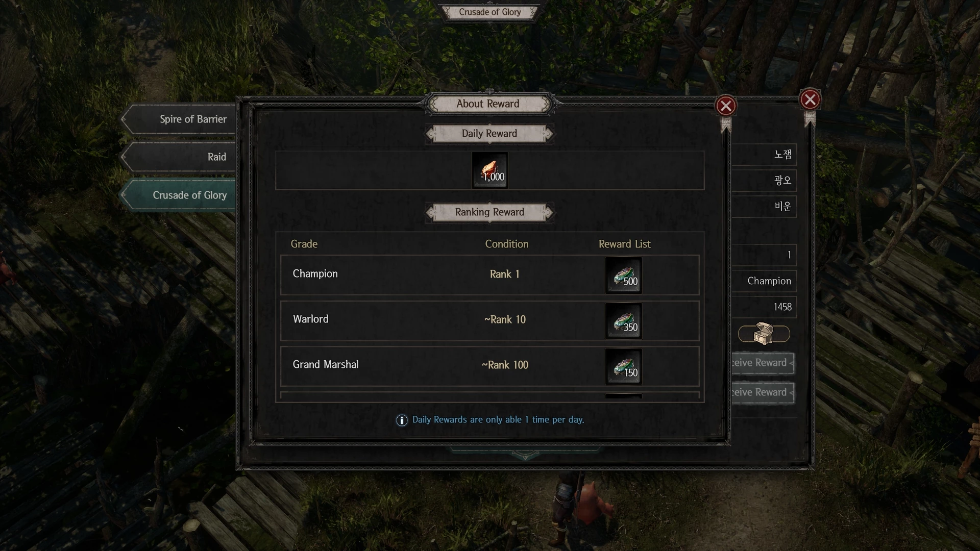The image size is (980, 551).
Task: Click the Warlord 350 reward item icon
Action: click(x=623, y=321)
